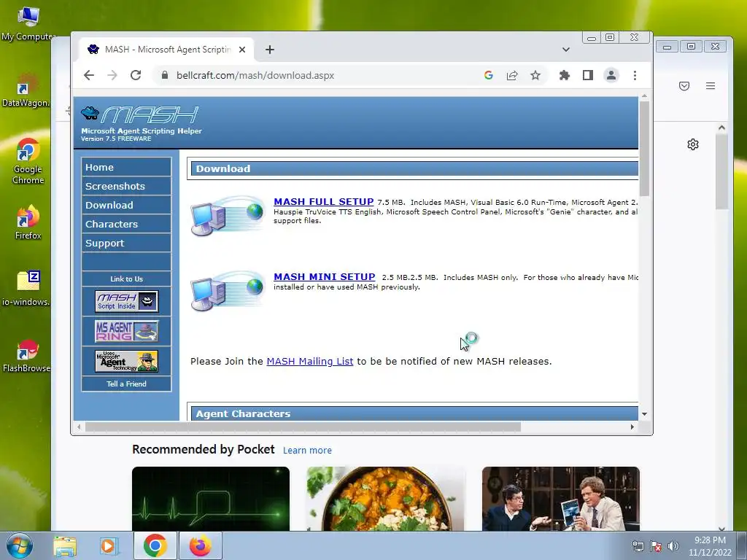
Task: Click Chrome's forward arrow button
Action: 112,75
